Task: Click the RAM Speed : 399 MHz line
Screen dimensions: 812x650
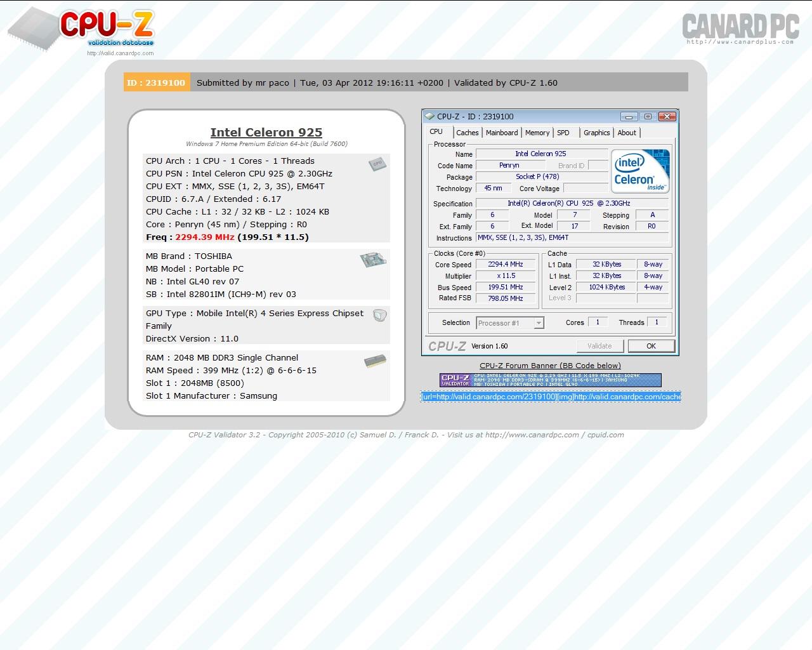Action: 231,370
